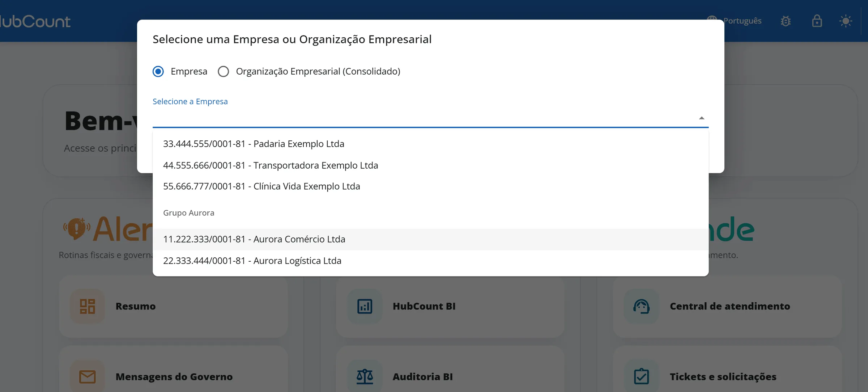Collapse the Selecione a Empresa dropdown arrow

pyautogui.click(x=701, y=118)
